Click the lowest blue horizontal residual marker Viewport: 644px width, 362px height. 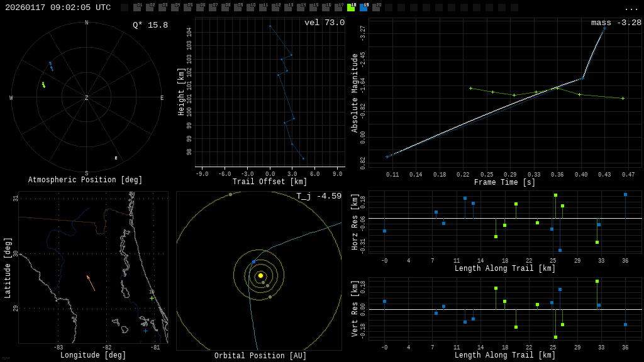click(560, 250)
